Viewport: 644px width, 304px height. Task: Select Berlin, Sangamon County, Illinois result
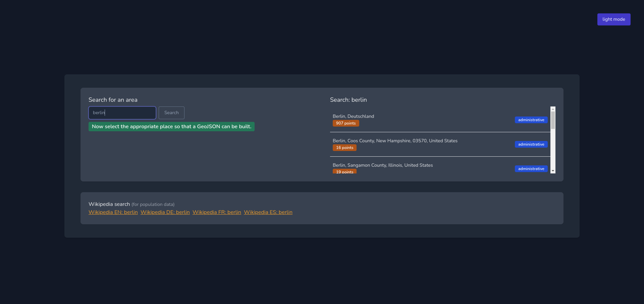[x=383, y=165]
